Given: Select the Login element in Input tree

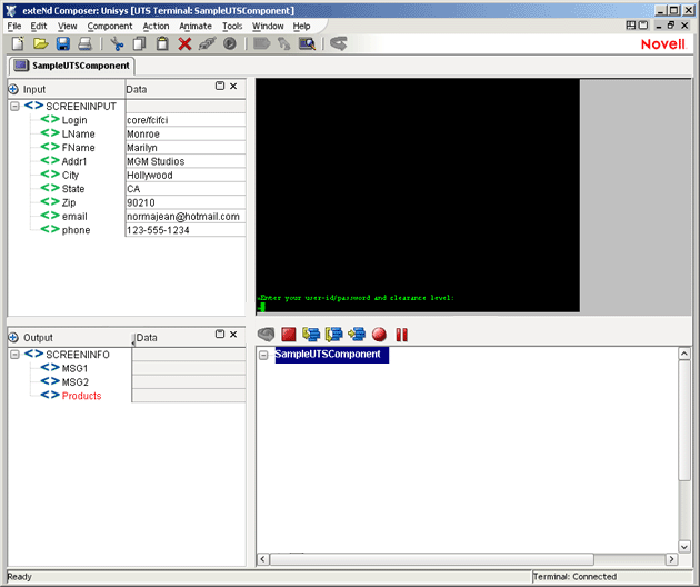Looking at the screenshot, I should pyautogui.click(x=74, y=120).
